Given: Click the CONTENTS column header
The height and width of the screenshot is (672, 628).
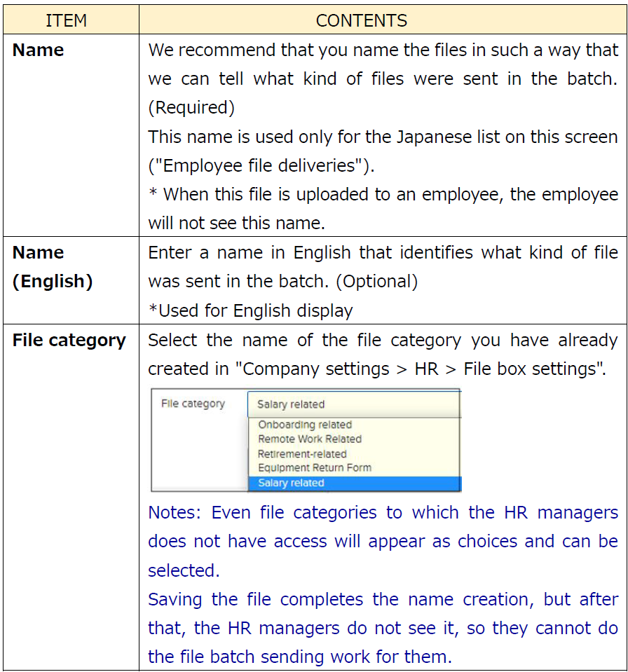Looking at the screenshot, I should 361,21.
